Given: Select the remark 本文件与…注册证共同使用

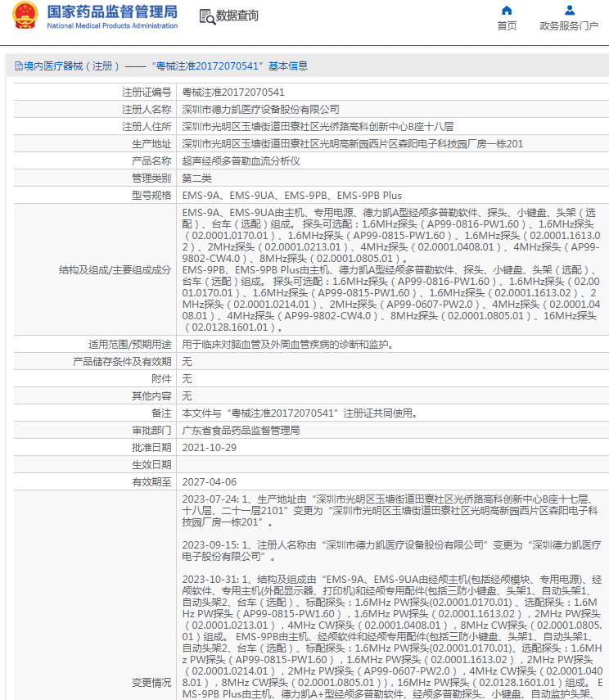Looking at the screenshot, I should coord(300,413).
